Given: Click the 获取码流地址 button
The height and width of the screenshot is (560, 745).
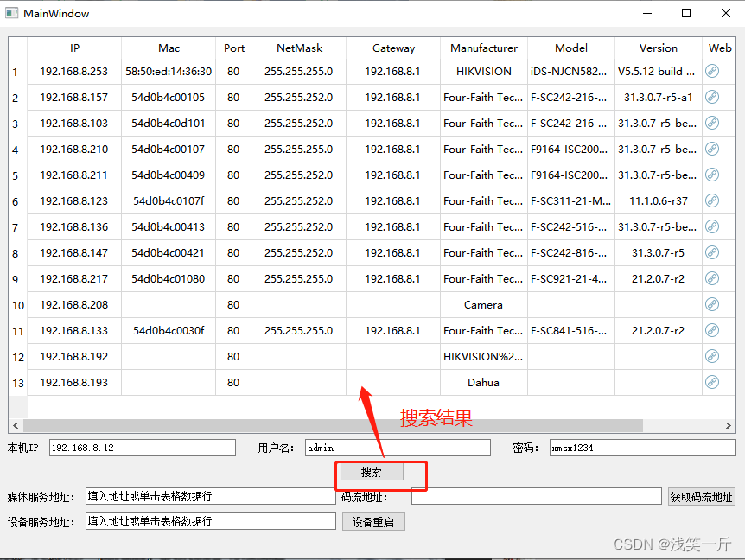Looking at the screenshot, I should coord(701,497).
